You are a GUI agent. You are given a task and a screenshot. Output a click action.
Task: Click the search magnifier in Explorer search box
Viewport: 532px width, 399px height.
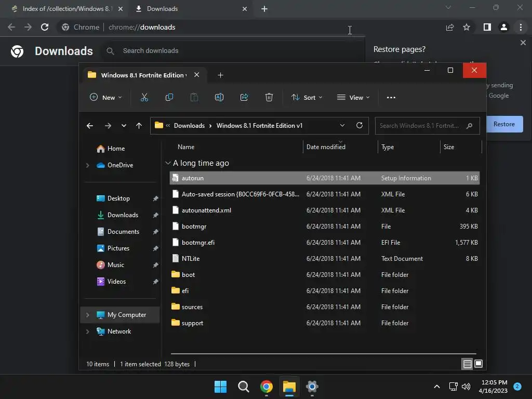[x=469, y=126]
